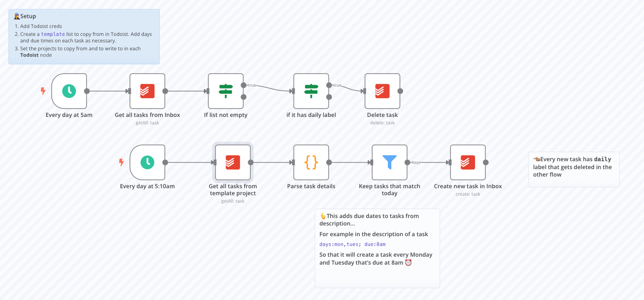Open the 'Delete task' Todoist node
The image size is (644, 300).
[382, 91]
